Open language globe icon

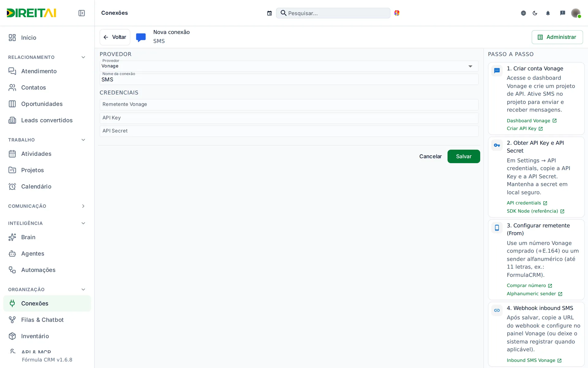pyautogui.click(x=523, y=13)
